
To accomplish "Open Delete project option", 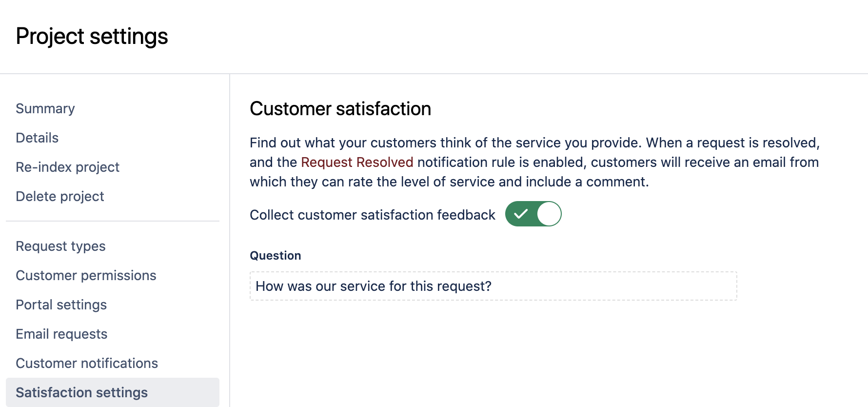I will tap(60, 196).
